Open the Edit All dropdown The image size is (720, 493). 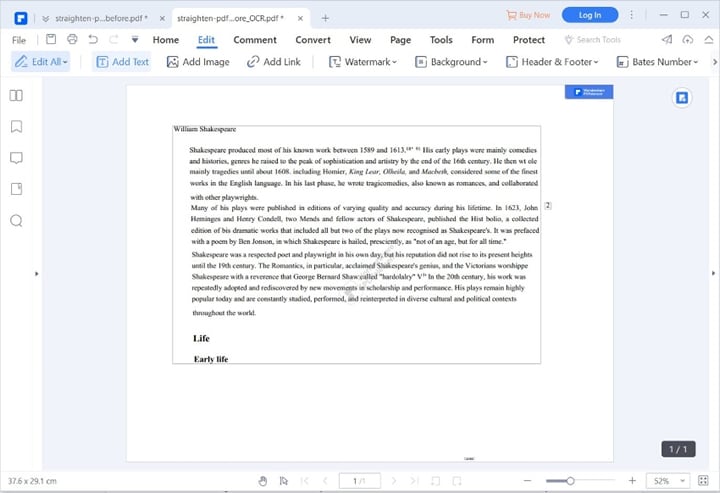40,62
